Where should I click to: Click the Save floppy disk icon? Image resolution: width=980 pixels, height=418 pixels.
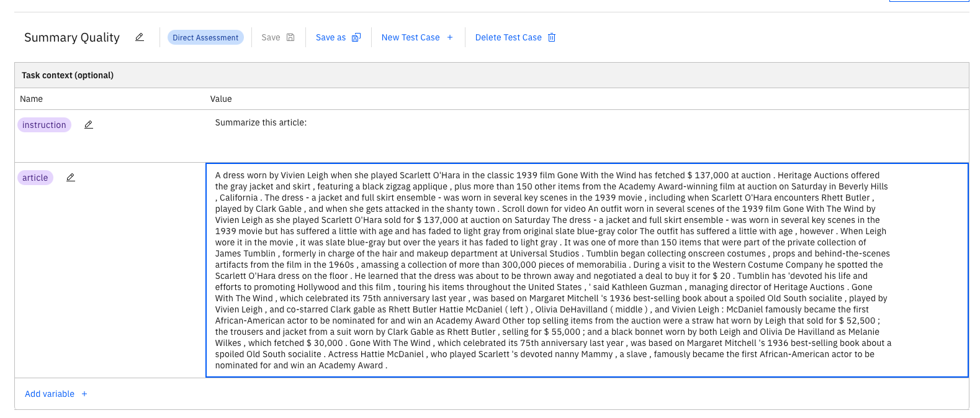[290, 37]
